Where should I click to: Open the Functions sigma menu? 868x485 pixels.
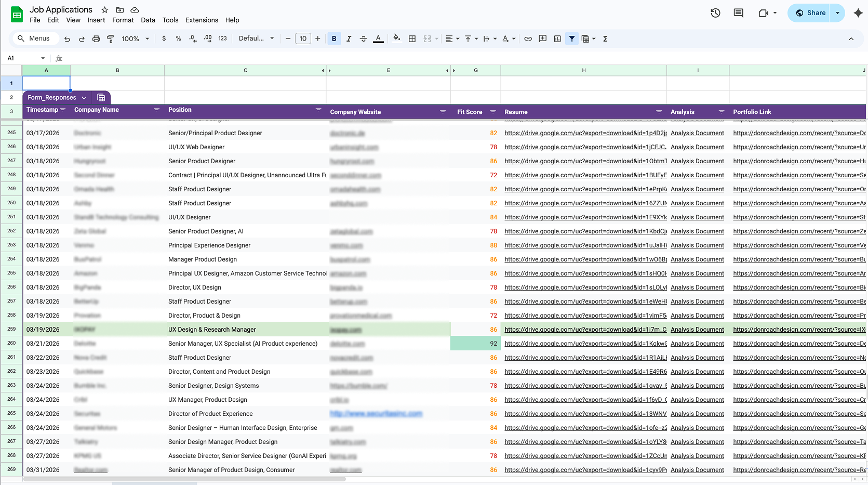[605, 38]
